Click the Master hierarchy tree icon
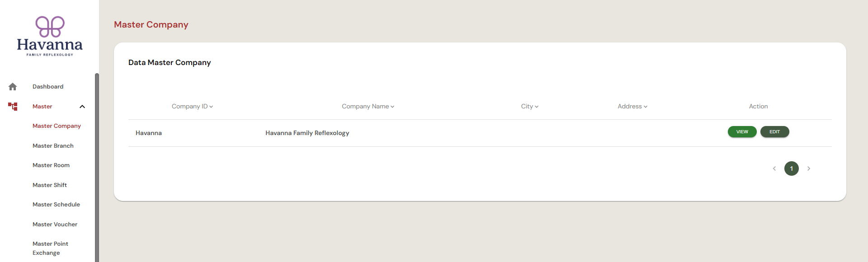Viewport: 868px width, 262px height. click(13, 107)
